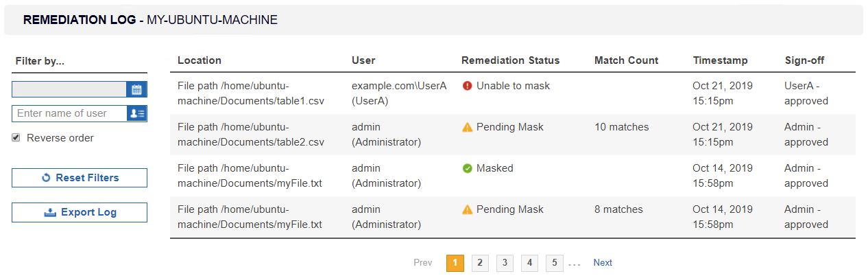
Task: Click the calendar date picker icon
Action: [136, 89]
